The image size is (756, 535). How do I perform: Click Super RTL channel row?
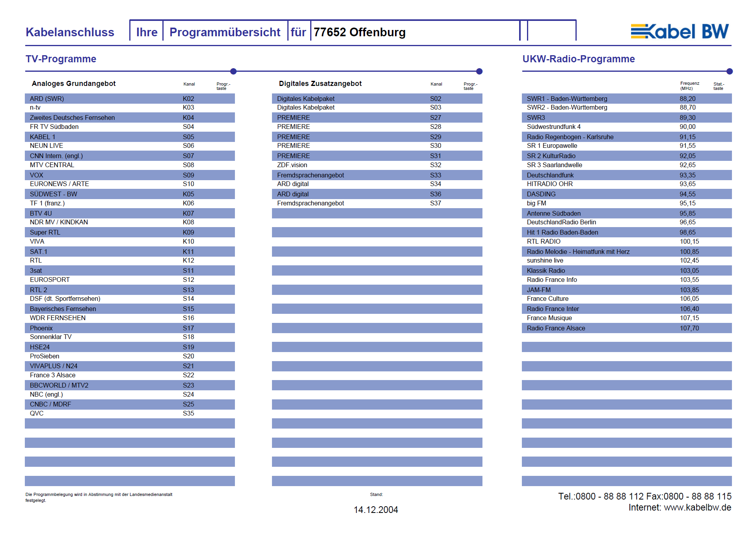click(x=130, y=232)
